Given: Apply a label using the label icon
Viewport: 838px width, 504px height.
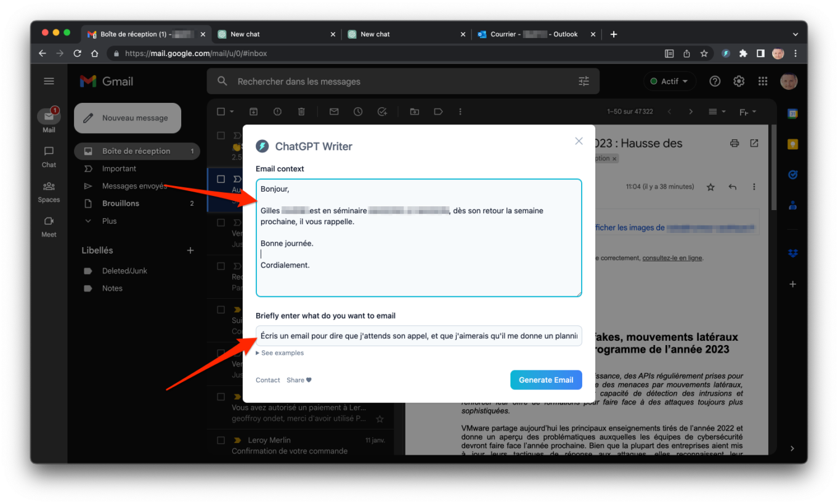Looking at the screenshot, I should 438,112.
